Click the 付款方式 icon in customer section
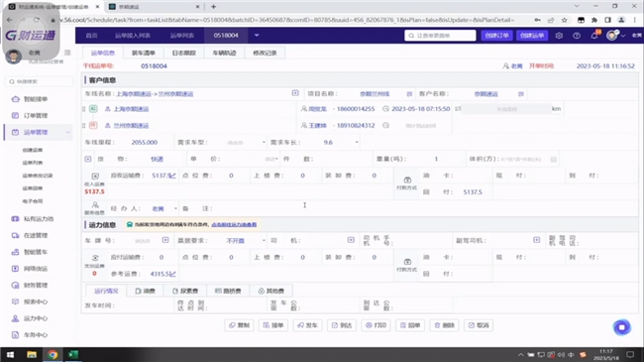The width and height of the screenshot is (644, 362). pyautogui.click(x=407, y=181)
